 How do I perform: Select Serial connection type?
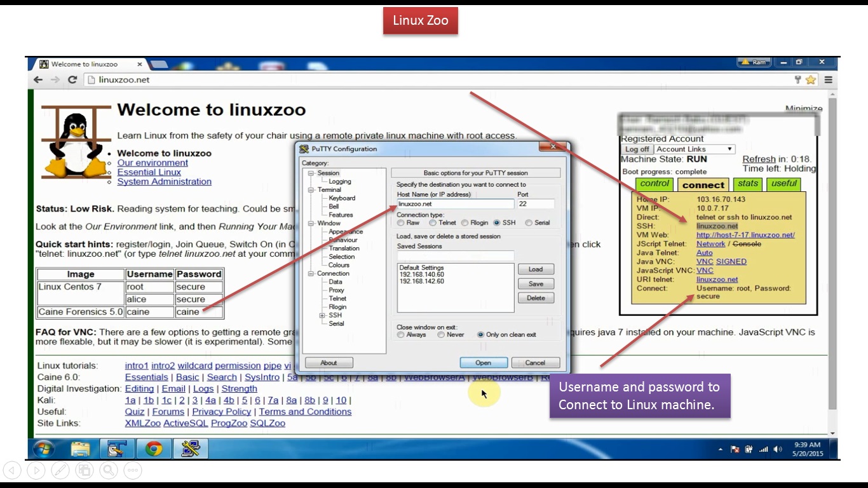pos(529,223)
